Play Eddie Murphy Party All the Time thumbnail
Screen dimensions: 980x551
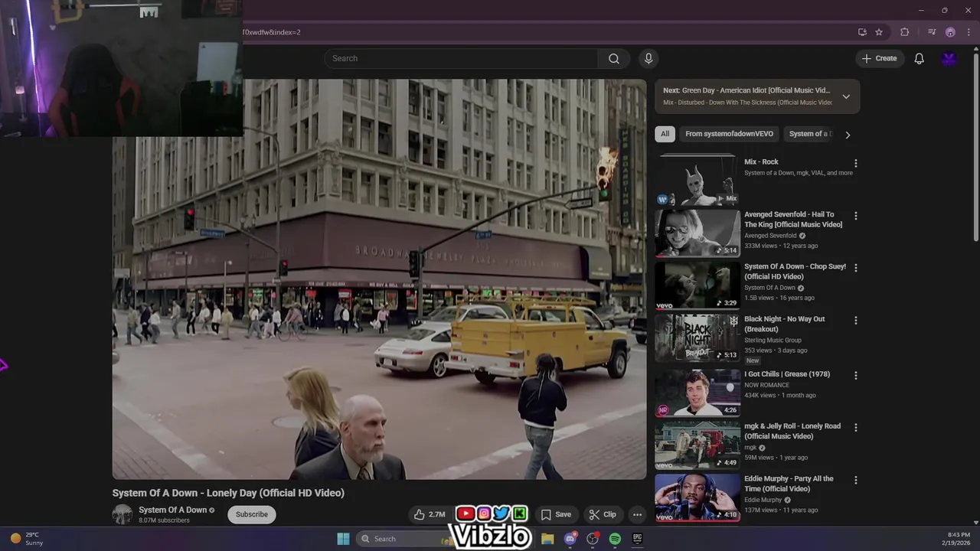[x=697, y=497]
